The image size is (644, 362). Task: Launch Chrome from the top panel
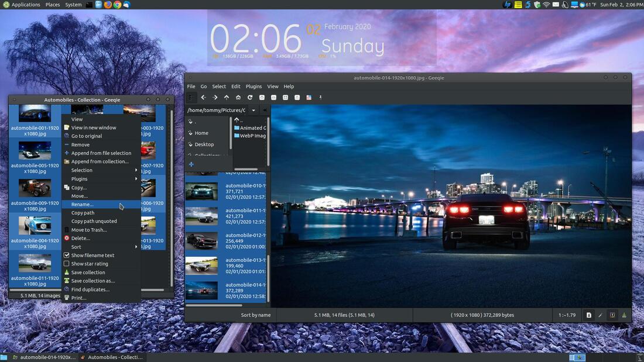click(x=117, y=5)
